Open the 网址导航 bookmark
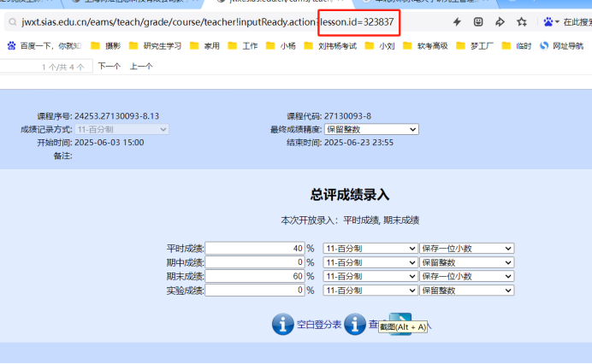 (561, 46)
